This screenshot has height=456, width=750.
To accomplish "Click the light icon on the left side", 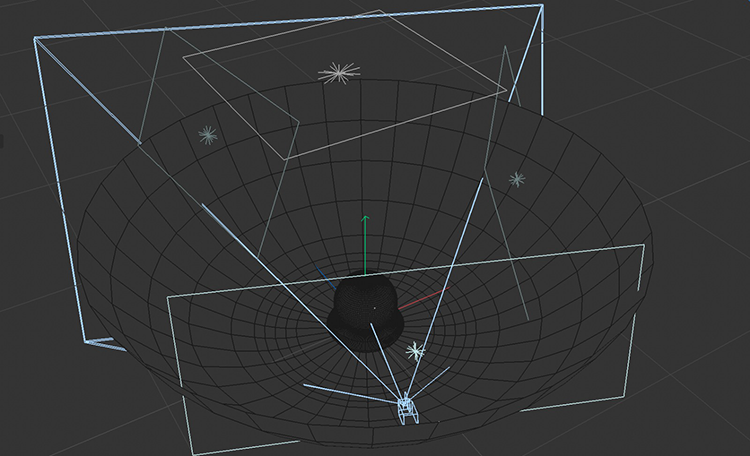I will pos(207,135).
